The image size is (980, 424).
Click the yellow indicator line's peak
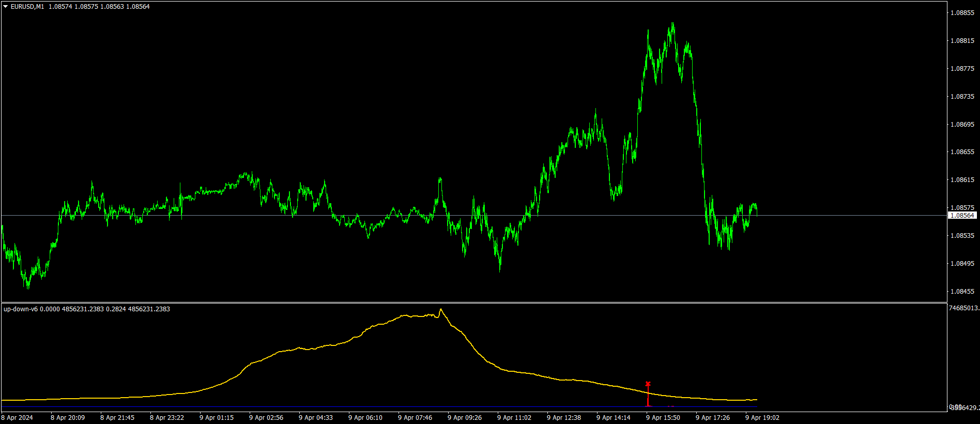tap(440, 309)
